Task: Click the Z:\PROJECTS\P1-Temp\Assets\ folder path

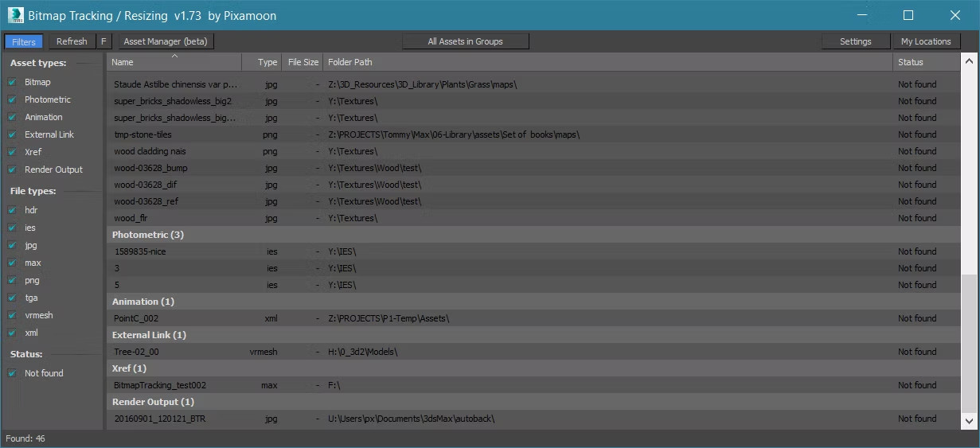Action: [388, 318]
